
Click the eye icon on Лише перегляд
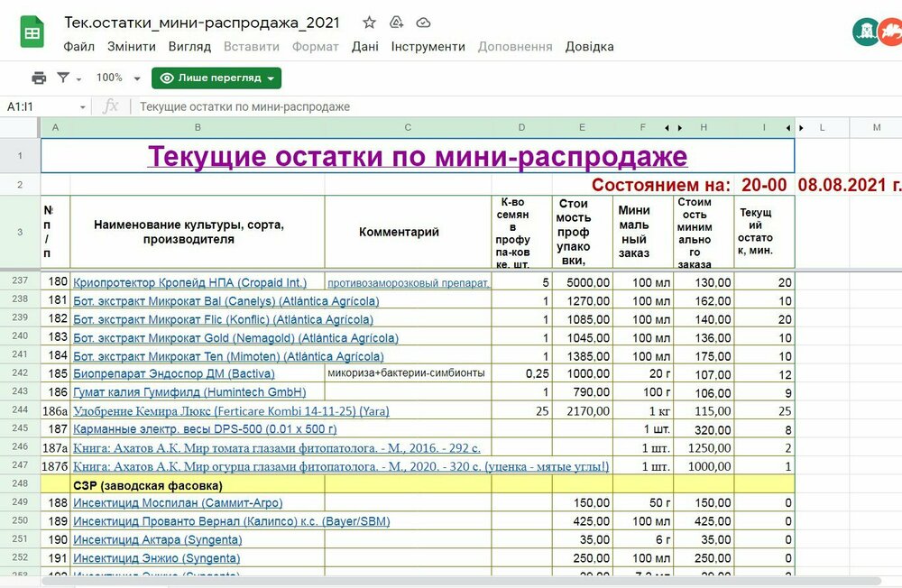click(x=168, y=78)
